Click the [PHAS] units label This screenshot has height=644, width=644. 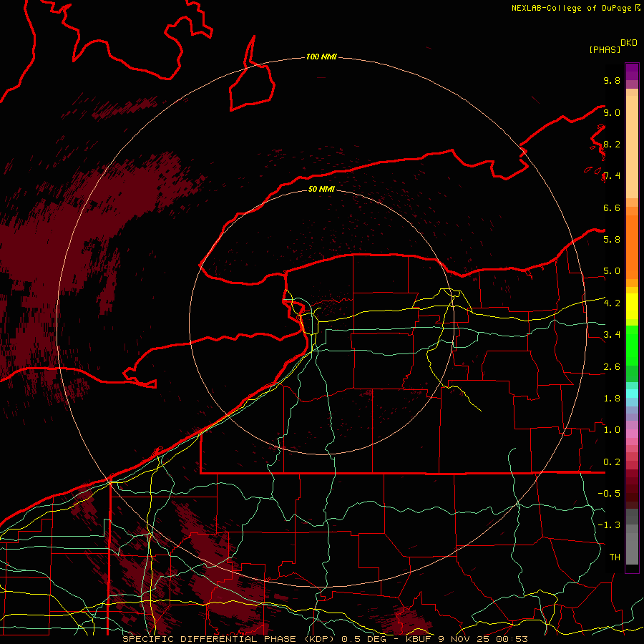click(x=605, y=49)
